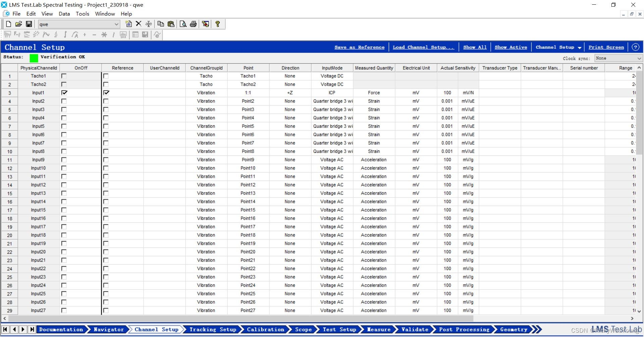Open a project with the folder icon
This screenshot has width=644, height=337.
pos(19,24)
